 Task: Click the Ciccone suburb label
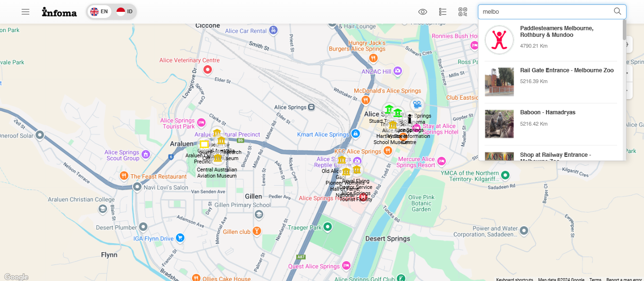208,25
